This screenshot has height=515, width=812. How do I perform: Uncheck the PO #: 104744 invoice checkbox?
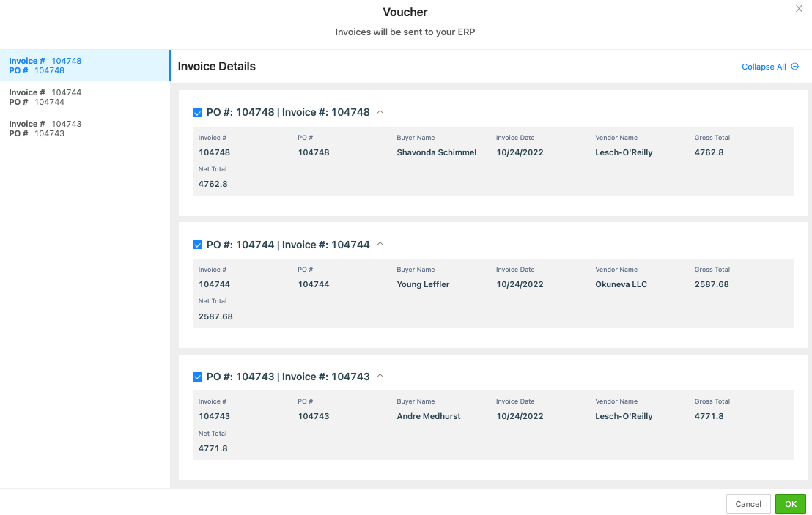point(197,245)
